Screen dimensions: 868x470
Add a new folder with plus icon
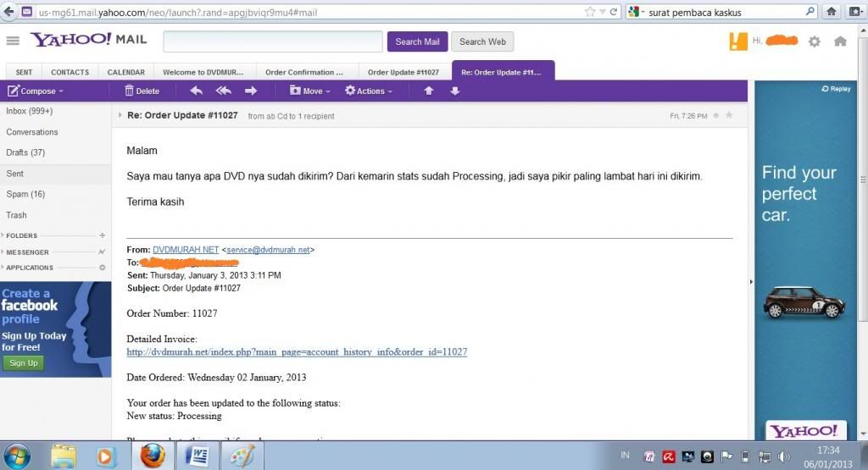(x=103, y=235)
